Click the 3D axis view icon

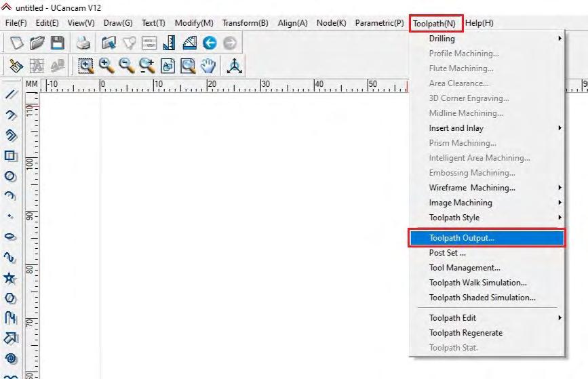[x=235, y=66]
